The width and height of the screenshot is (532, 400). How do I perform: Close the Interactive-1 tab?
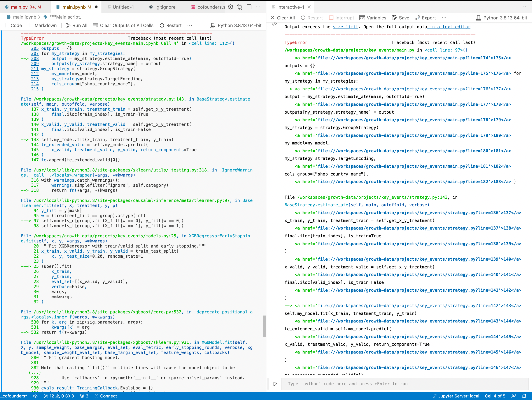pyautogui.click(x=309, y=7)
